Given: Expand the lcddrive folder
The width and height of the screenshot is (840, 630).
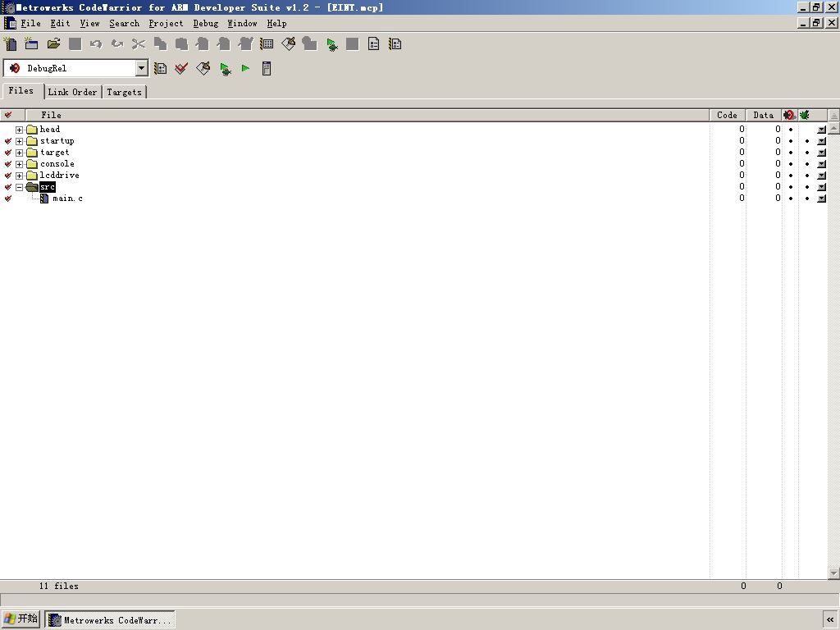Looking at the screenshot, I should click(20, 176).
